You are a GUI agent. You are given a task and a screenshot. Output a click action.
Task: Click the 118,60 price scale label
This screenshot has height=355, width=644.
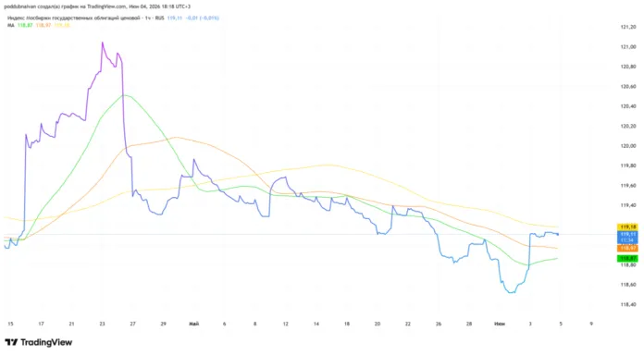point(628,285)
